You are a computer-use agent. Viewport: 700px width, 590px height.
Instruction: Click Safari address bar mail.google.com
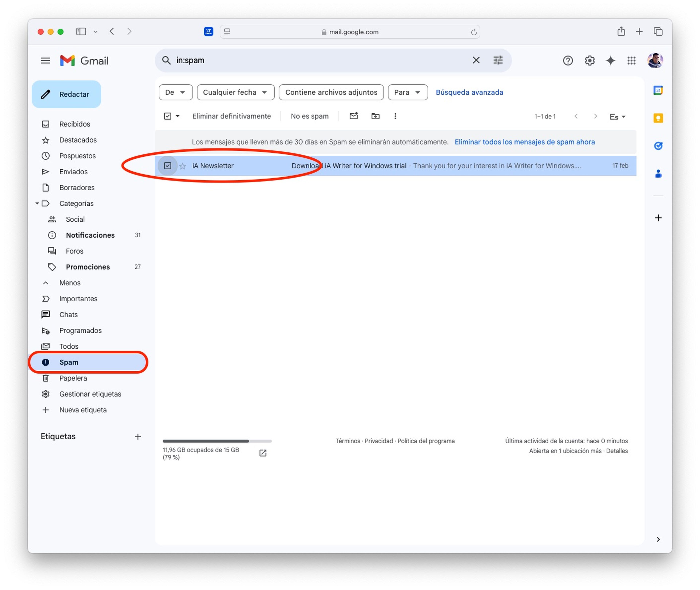click(350, 32)
